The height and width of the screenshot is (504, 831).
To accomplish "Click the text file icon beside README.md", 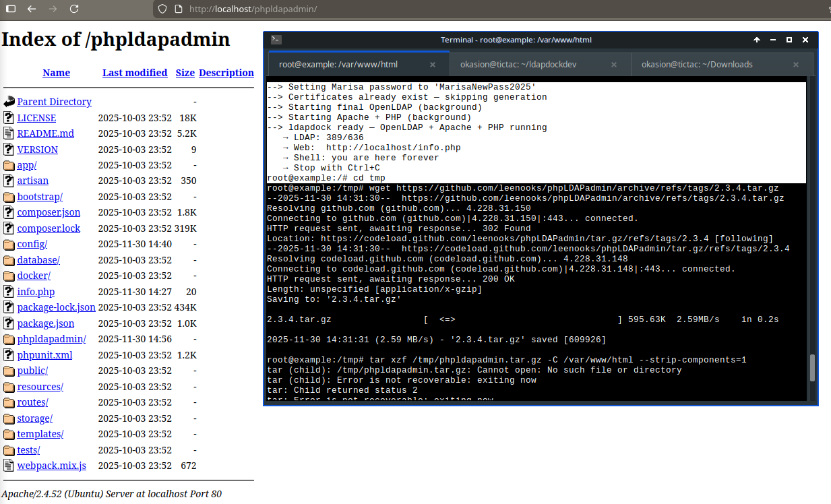I will point(9,133).
